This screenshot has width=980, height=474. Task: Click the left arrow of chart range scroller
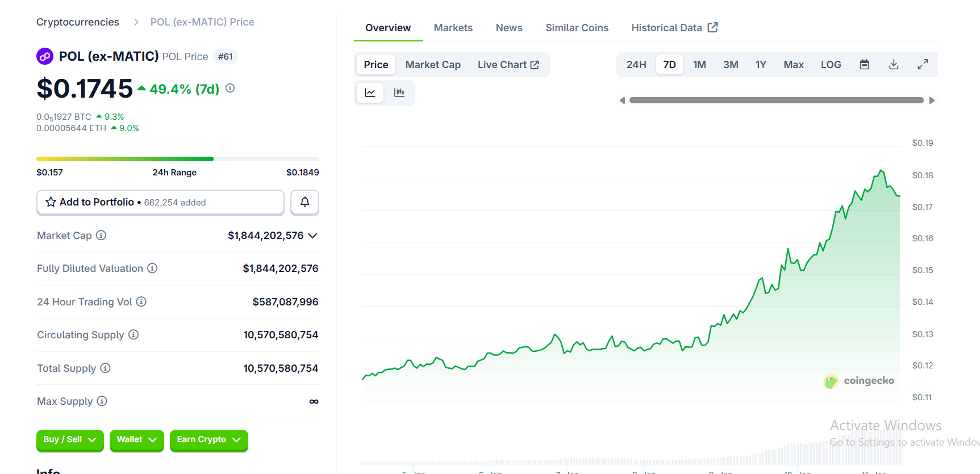623,100
